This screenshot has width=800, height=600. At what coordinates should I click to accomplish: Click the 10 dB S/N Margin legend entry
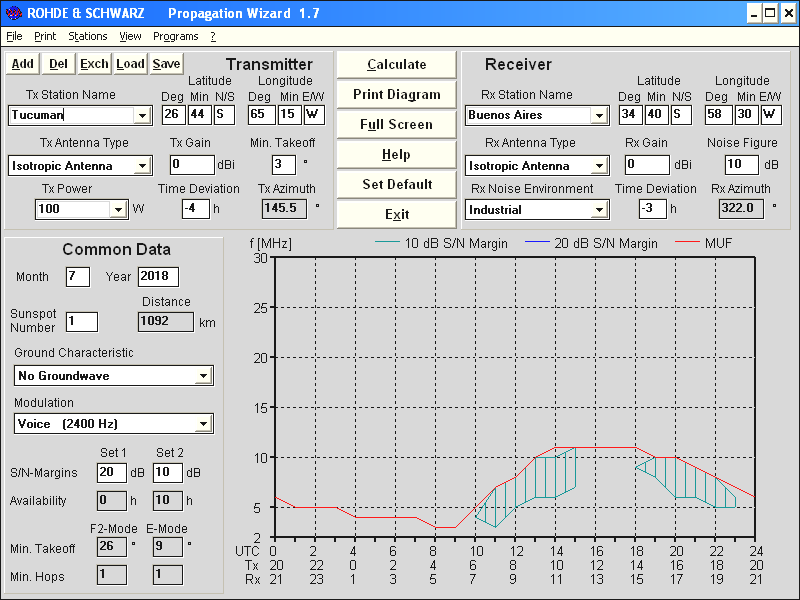(x=441, y=243)
